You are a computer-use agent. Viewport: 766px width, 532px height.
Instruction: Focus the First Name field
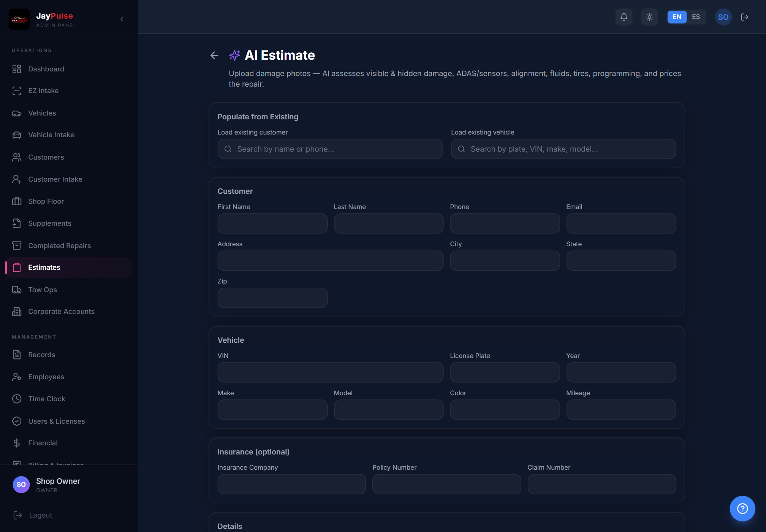[272, 223]
